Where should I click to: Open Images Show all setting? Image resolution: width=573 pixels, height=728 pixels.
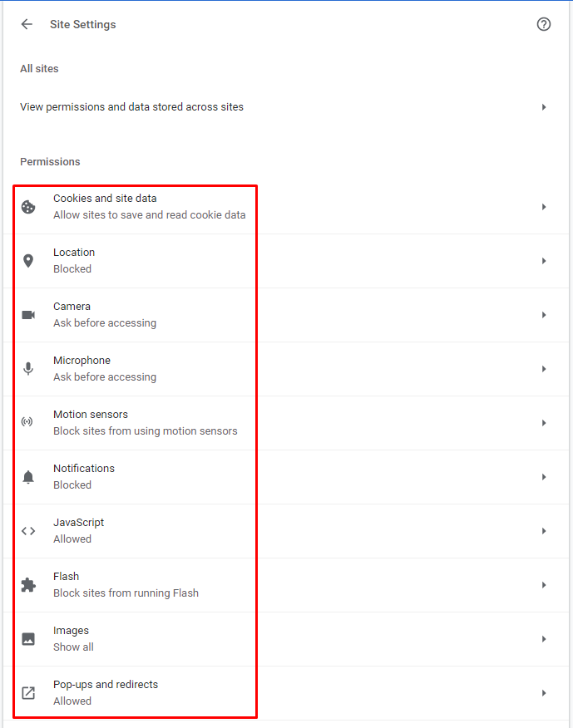click(286, 639)
